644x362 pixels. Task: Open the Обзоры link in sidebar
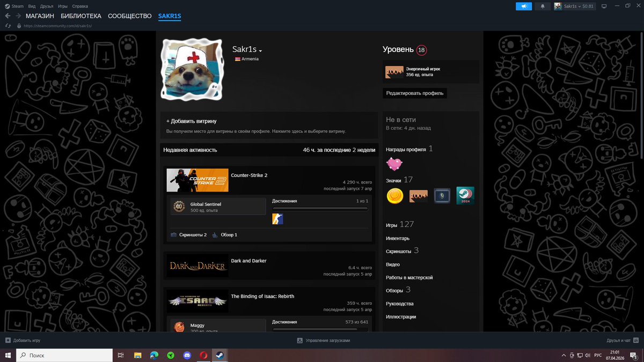394,290
